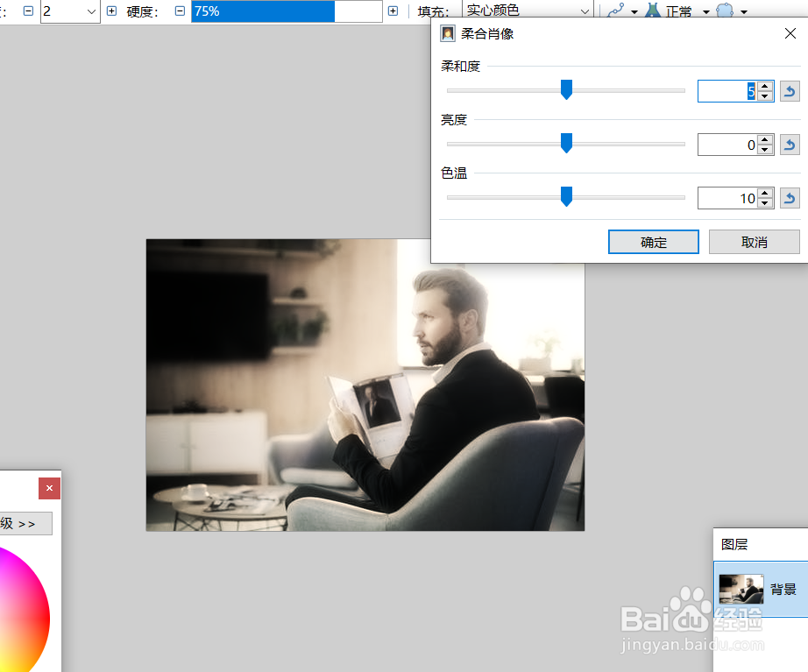The height and width of the screenshot is (672, 808).
Task: Increase 柔和度 value with up spinner
Action: [x=765, y=87]
